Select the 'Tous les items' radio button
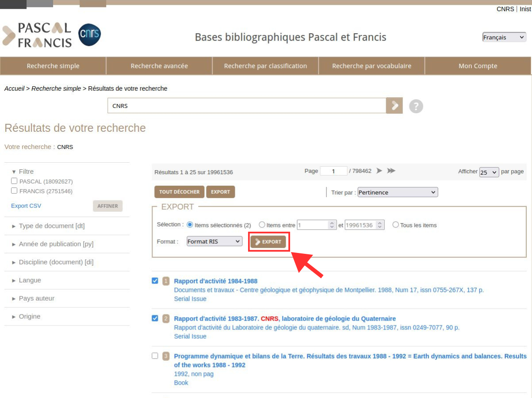 pyautogui.click(x=395, y=225)
